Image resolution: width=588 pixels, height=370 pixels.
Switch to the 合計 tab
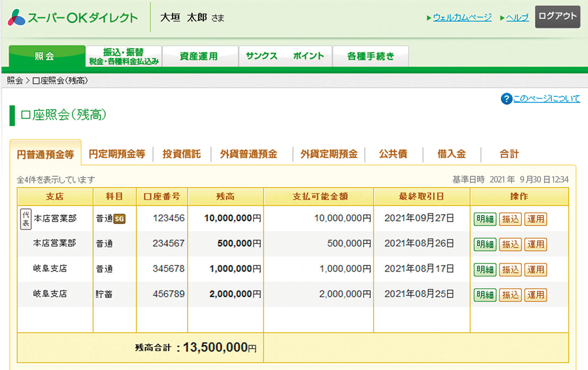(x=509, y=154)
